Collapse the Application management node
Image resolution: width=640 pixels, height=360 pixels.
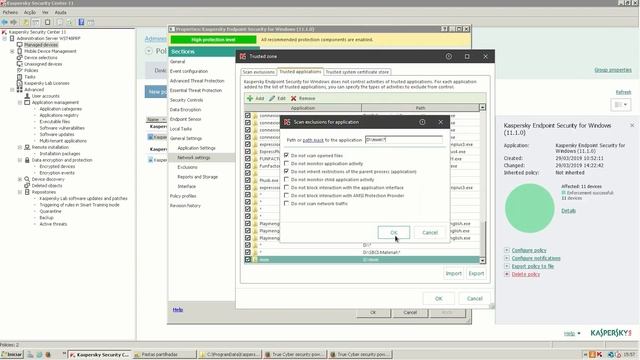(x=20, y=102)
